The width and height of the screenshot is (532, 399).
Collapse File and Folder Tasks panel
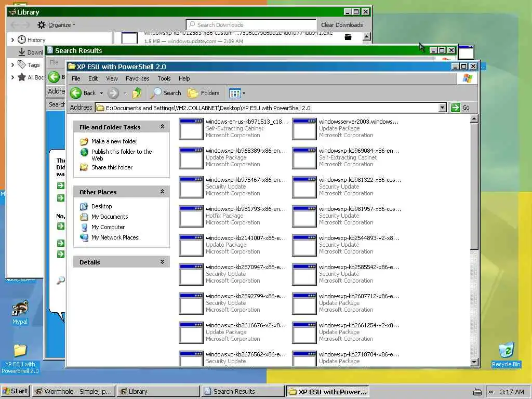click(x=162, y=127)
